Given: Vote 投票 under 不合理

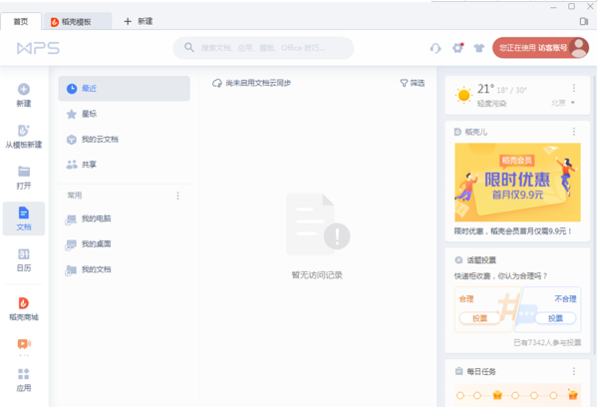Looking at the screenshot, I should click(556, 318).
